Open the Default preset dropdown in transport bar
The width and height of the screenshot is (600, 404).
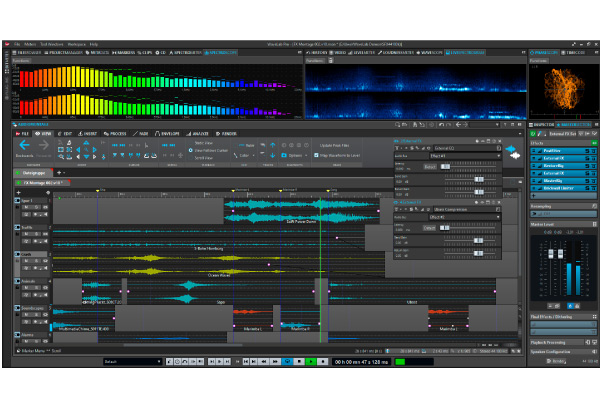click(x=132, y=362)
